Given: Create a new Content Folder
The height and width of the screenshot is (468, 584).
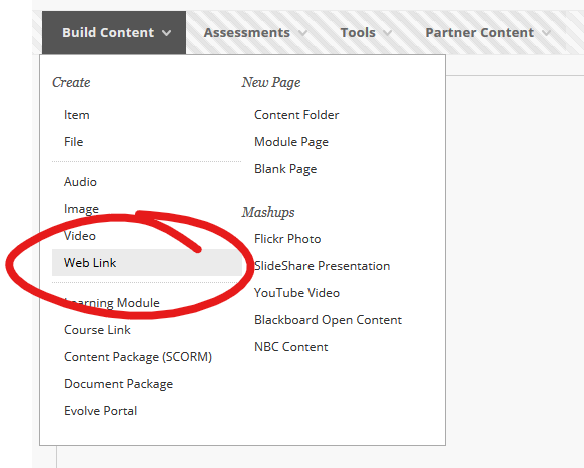Looking at the screenshot, I should [x=296, y=115].
